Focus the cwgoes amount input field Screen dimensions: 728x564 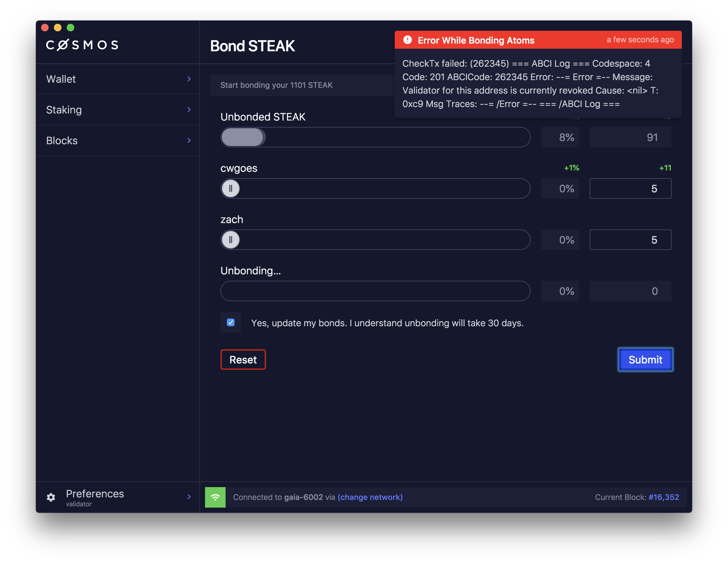[630, 189]
